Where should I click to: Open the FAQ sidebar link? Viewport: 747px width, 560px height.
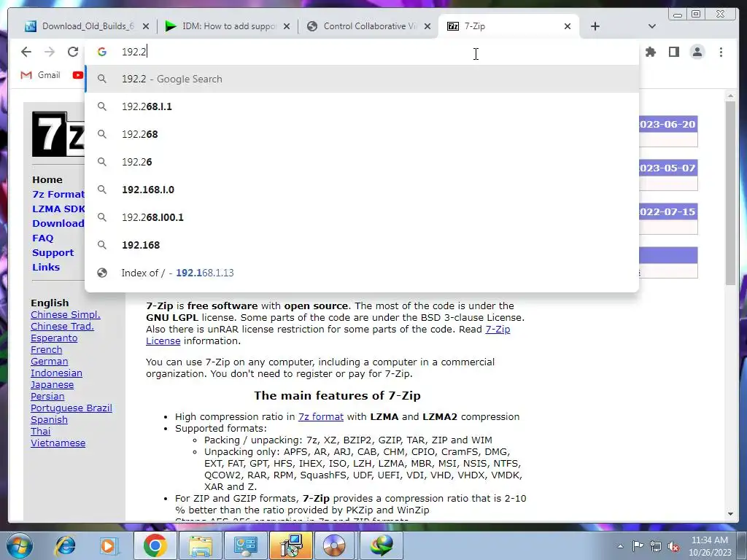(x=42, y=238)
